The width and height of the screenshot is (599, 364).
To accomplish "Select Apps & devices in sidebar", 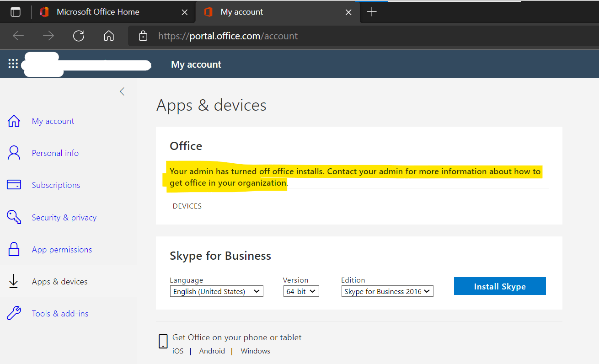I will 59,282.
